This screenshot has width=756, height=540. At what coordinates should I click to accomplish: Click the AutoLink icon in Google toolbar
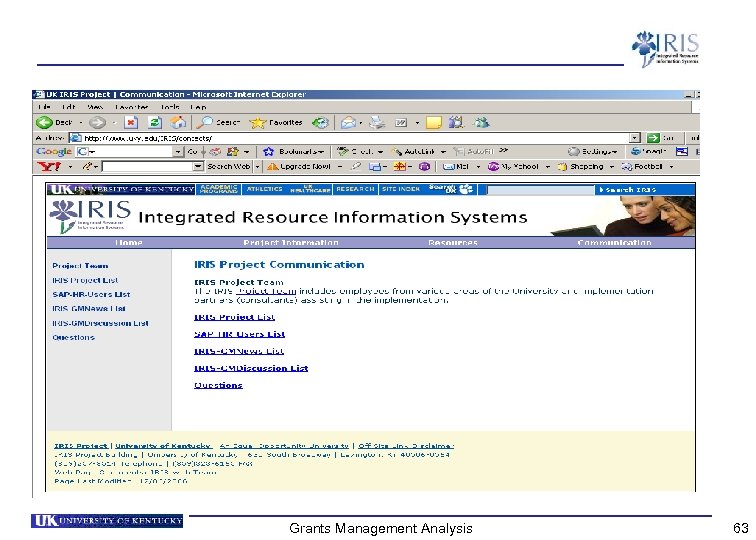click(396, 151)
